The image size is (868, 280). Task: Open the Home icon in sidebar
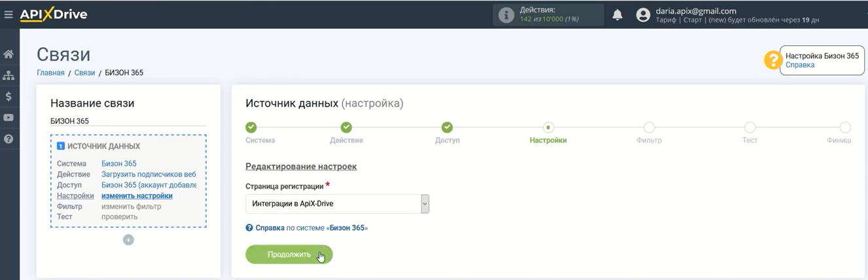(x=9, y=54)
